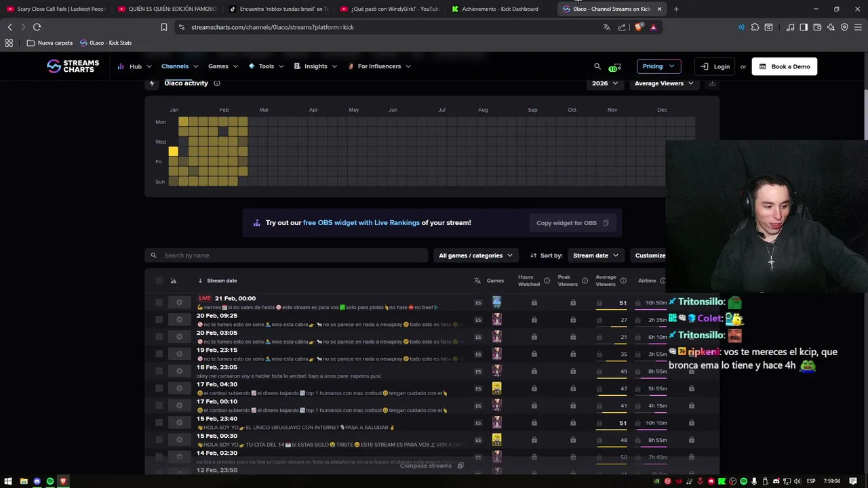Check the box for 17 Feb, 04:30 stream
Image resolution: width=868 pixels, height=488 pixels.
coord(159,388)
